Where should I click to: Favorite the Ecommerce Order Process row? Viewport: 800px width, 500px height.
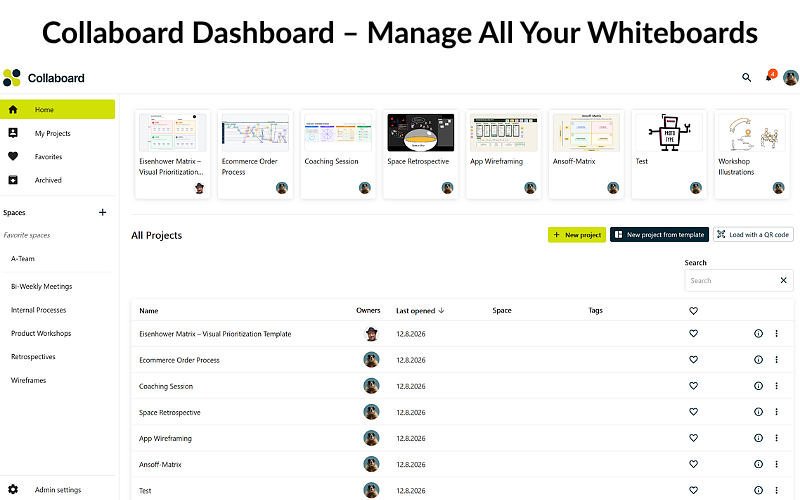tap(693, 359)
